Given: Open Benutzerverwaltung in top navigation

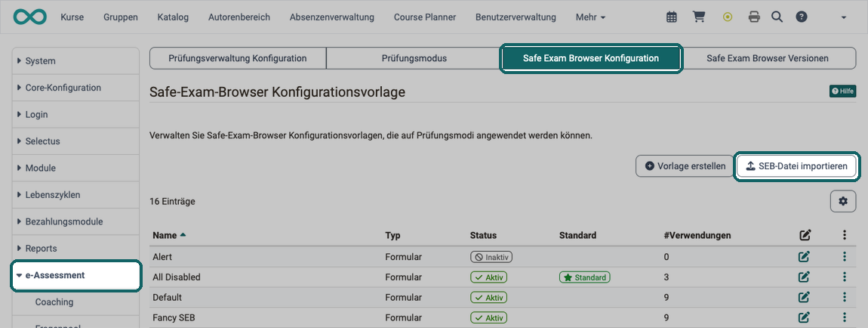Looking at the screenshot, I should [516, 17].
